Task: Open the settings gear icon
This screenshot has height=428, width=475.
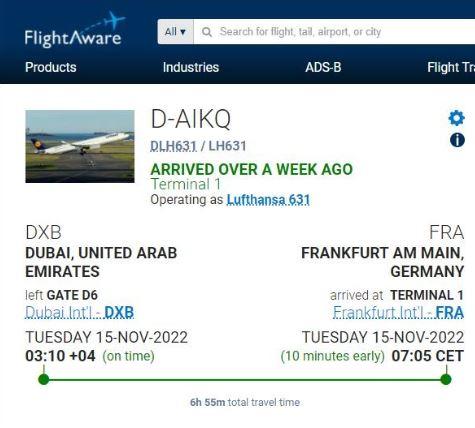Action: coord(456,118)
